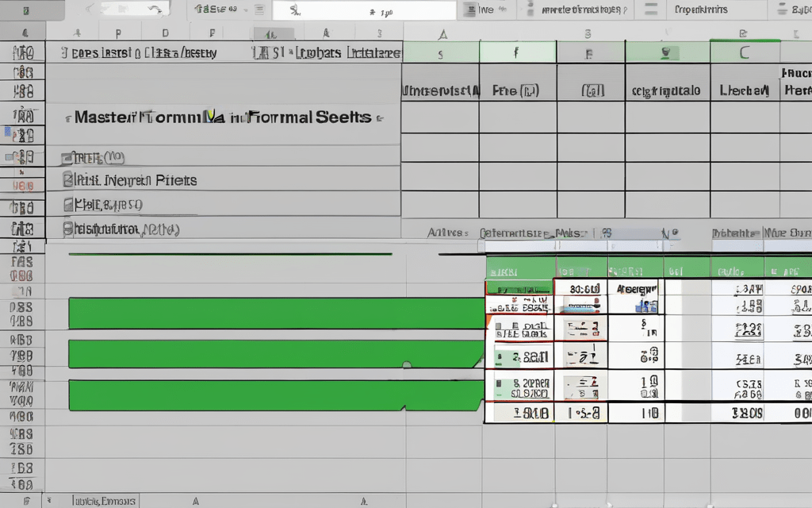Click the "Liechad" header cell

tap(744, 90)
